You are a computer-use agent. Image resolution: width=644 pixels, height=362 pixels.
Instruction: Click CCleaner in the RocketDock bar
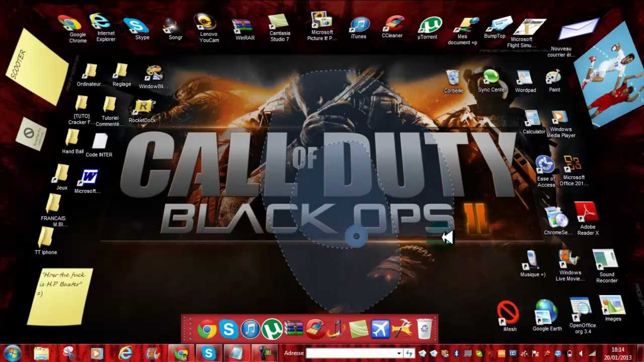[315, 330]
